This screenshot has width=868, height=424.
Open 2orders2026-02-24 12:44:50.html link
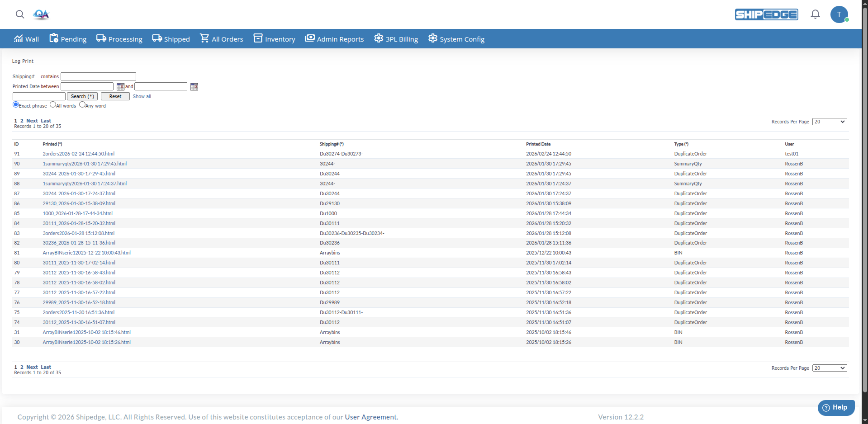pos(79,154)
